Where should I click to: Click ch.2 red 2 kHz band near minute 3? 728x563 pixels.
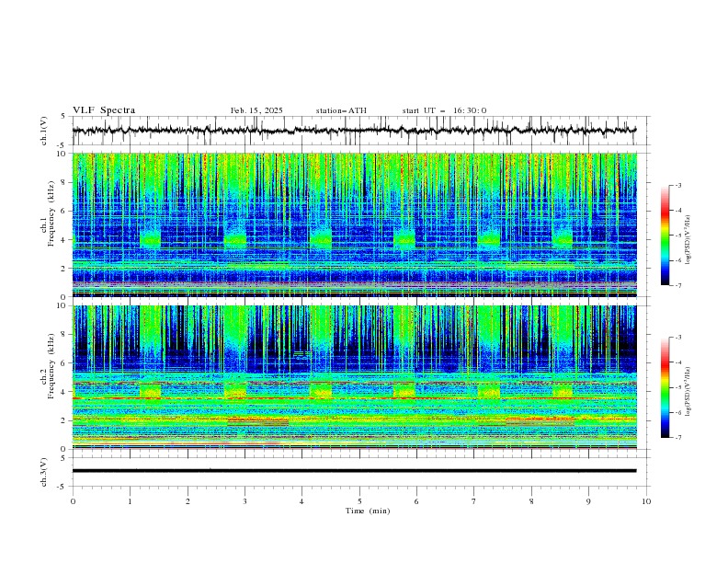click(258, 421)
